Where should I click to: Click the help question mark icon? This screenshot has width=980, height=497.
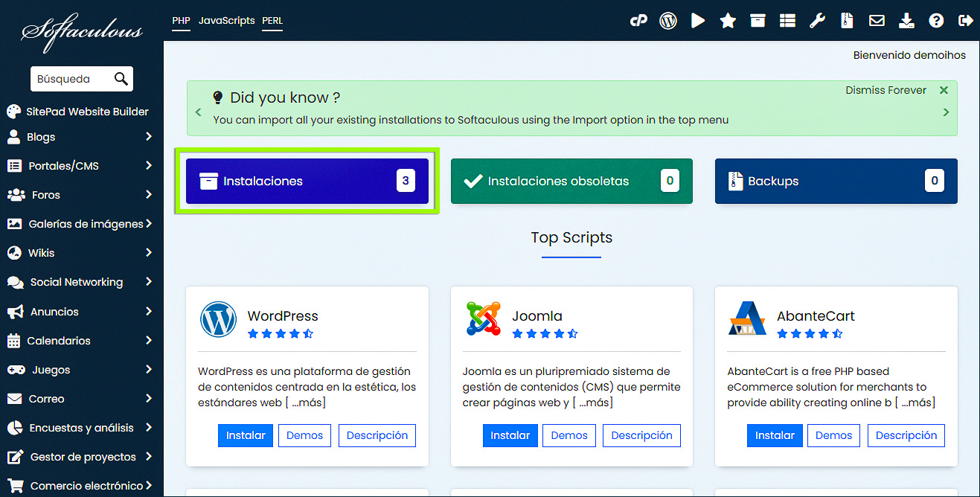[936, 21]
